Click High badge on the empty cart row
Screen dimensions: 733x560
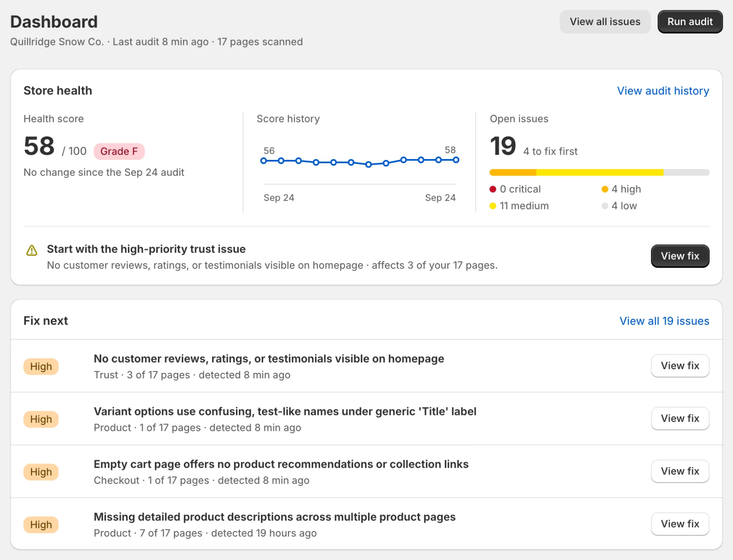click(41, 472)
